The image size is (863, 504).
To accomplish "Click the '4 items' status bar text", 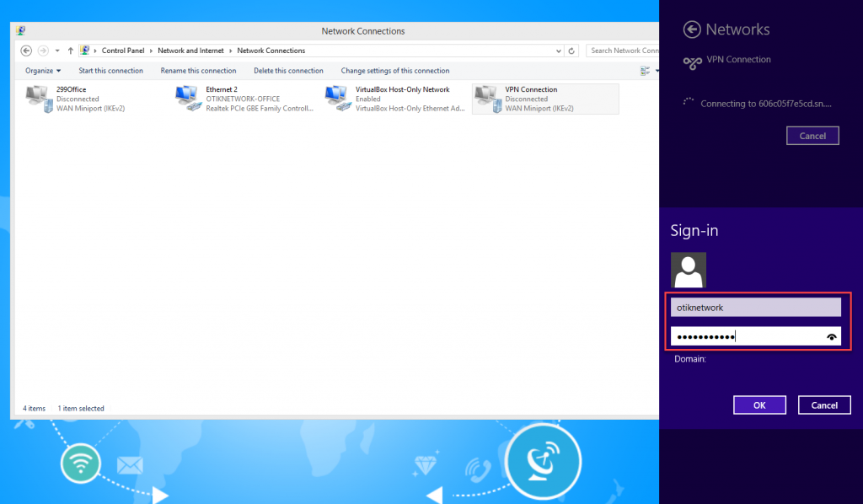I will point(34,408).
